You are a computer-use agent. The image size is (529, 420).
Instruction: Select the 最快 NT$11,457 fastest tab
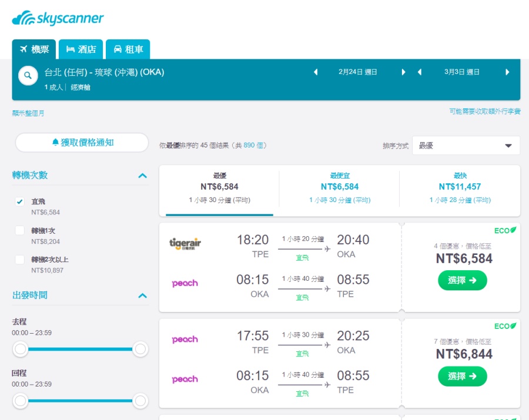(460, 190)
